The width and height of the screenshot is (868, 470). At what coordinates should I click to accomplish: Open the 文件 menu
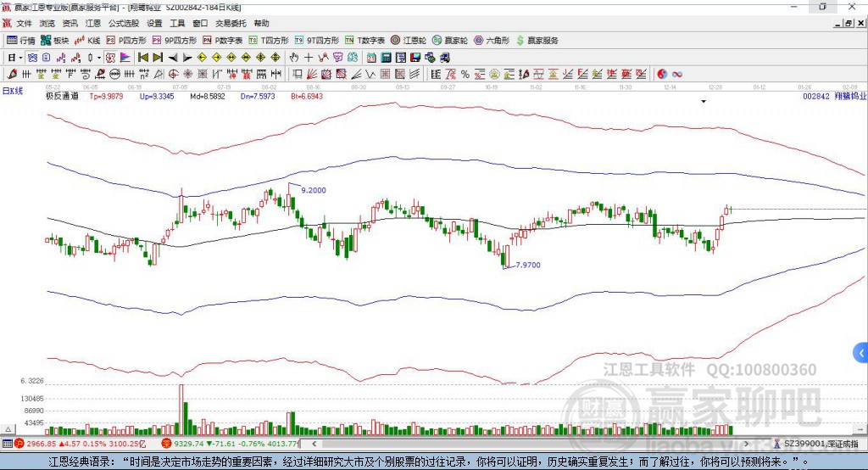[24, 23]
